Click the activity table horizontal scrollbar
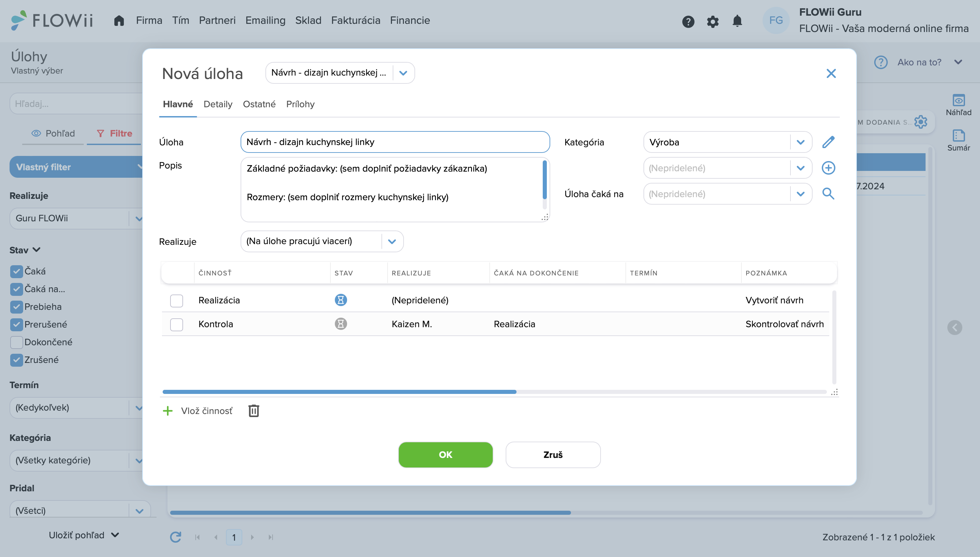The width and height of the screenshot is (980, 557). pos(339,392)
